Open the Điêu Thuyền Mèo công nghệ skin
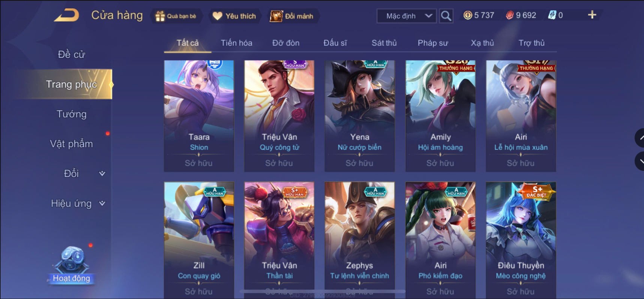Image resolution: width=644 pixels, height=299 pixels. [521, 240]
